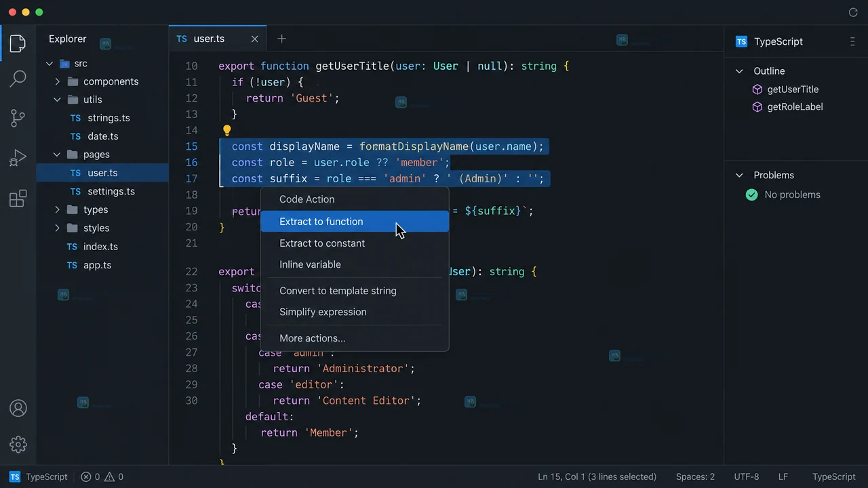Click the Code Action menu header
This screenshot has width=868, height=488.
(x=307, y=199)
